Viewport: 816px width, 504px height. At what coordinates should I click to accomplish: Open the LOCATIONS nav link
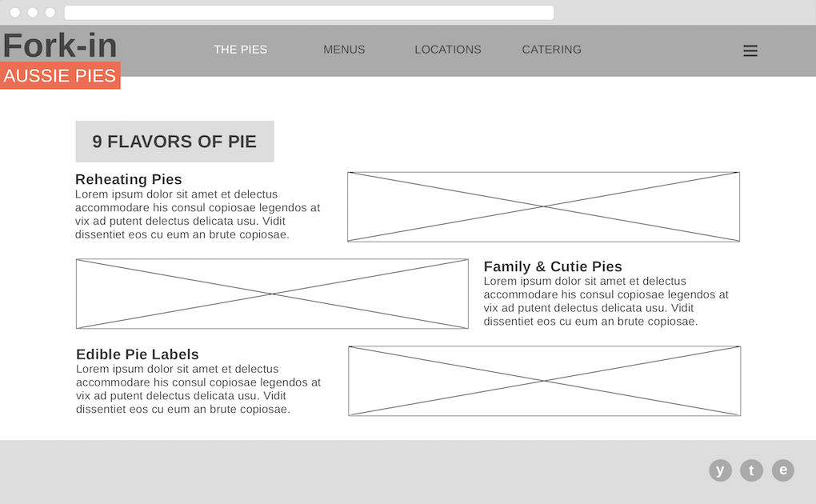448,50
